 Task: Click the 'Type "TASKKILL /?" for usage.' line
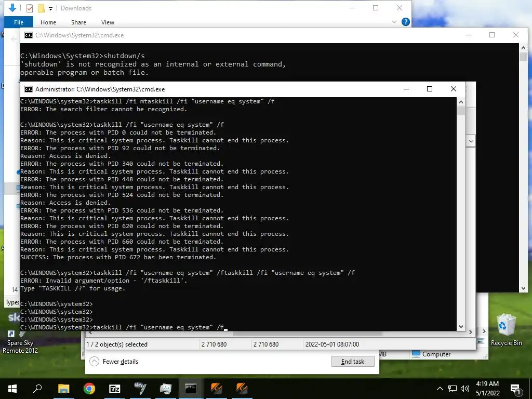coord(73,288)
